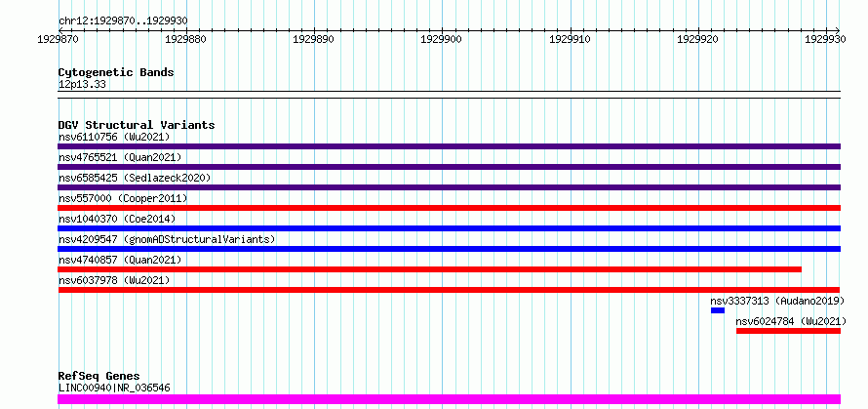Click the nsv6110756 (Wu2021) variant label
The height and width of the screenshot is (409, 868).
(x=114, y=137)
